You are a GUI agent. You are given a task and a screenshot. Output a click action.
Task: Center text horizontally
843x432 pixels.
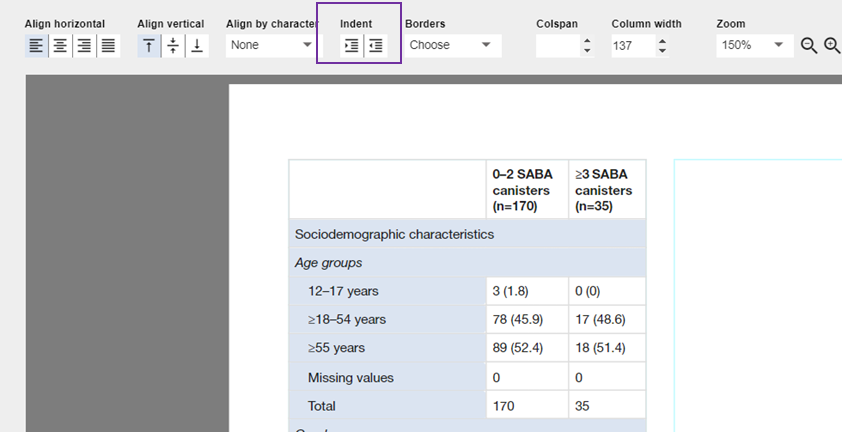(60, 46)
